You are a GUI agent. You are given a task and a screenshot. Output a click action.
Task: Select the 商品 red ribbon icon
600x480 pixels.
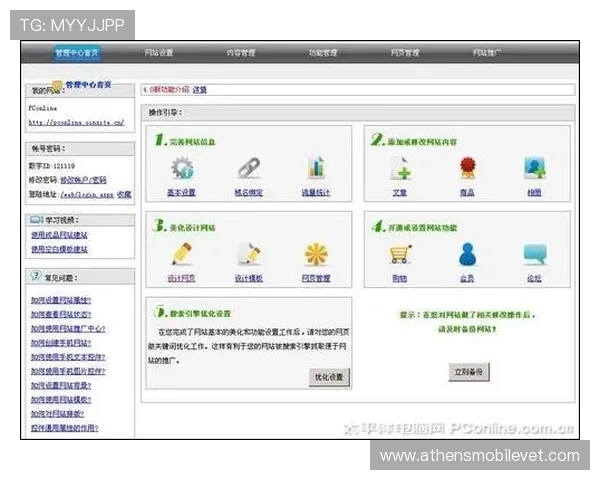468,168
